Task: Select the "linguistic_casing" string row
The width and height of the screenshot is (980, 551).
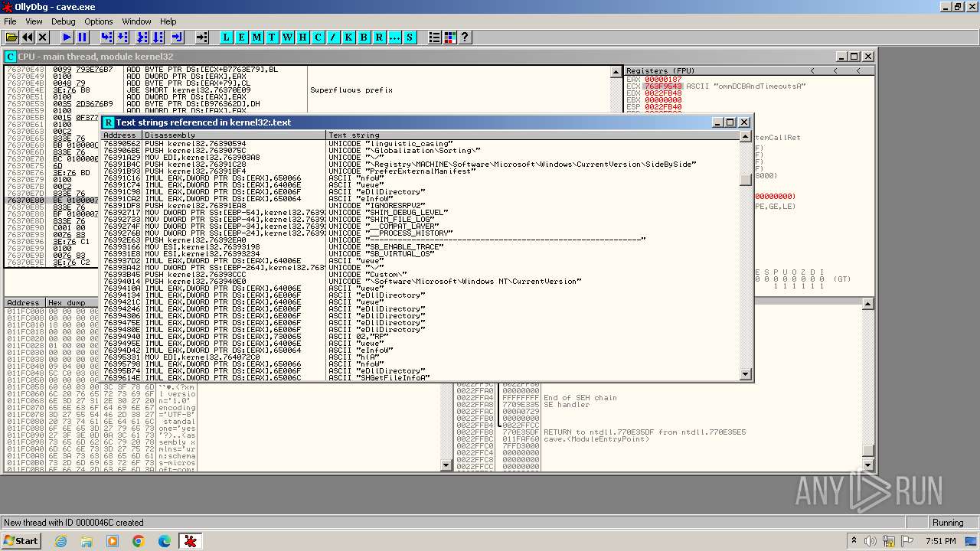Action: 421,144
